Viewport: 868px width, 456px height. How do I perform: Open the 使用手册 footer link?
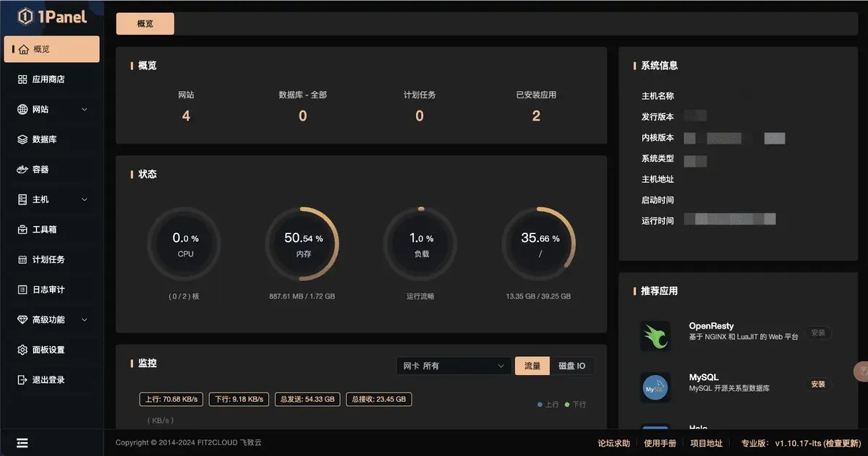pos(660,443)
